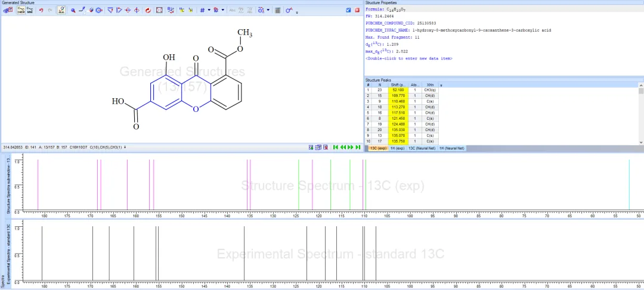Open the 1H (Neural Net) tab

coord(451,148)
